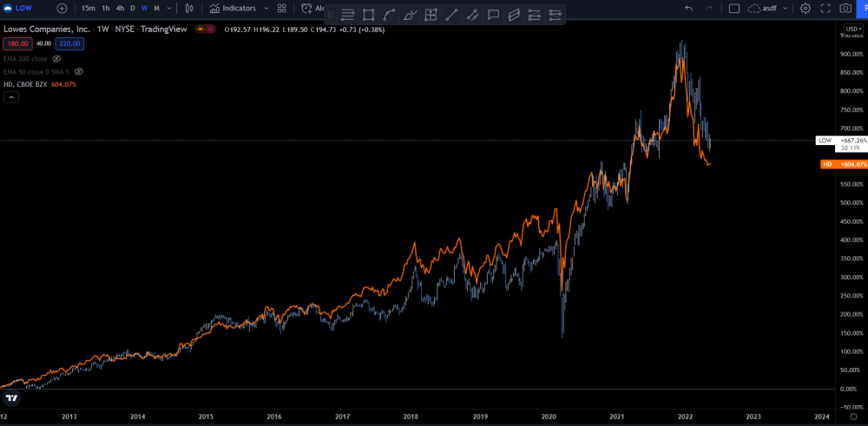Screen dimensions: 868x426
Task: Select the 15m timeframe
Action: (x=88, y=9)
